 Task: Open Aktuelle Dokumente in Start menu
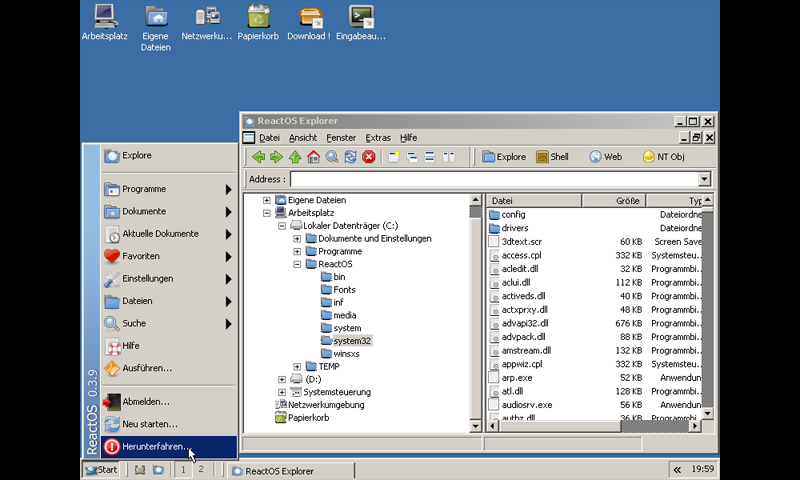tap(169, 234)
